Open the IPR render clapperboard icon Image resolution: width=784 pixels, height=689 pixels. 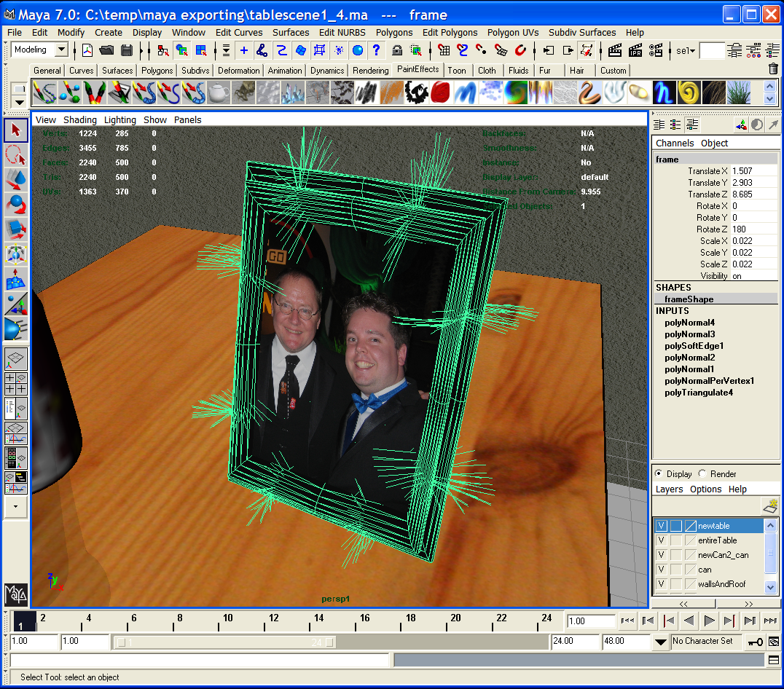[635, 50]
